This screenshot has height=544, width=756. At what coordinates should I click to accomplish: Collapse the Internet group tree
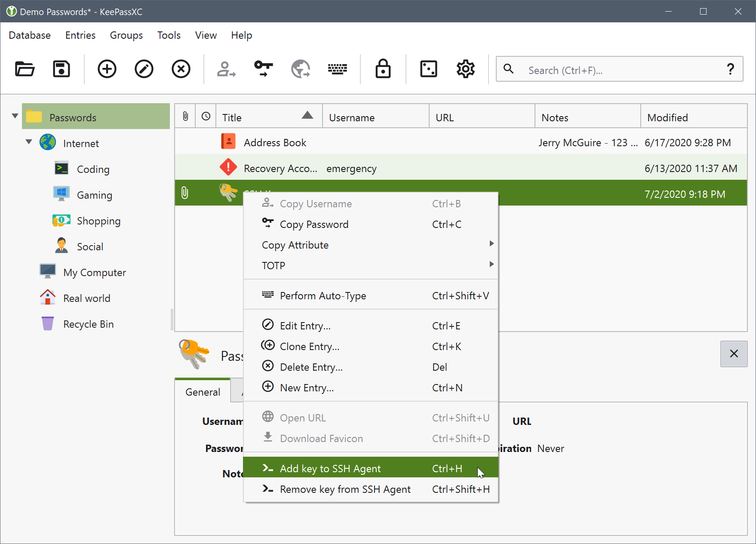[29, 142]
